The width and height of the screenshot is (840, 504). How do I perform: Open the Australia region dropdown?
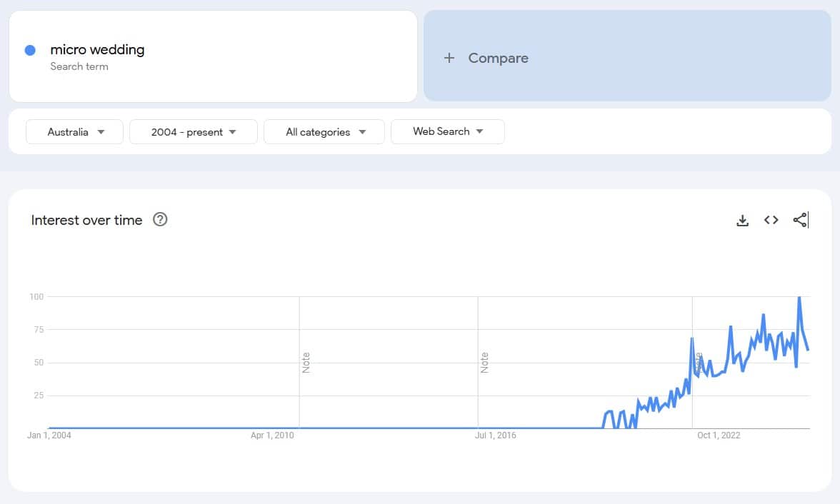click(74, 131)
